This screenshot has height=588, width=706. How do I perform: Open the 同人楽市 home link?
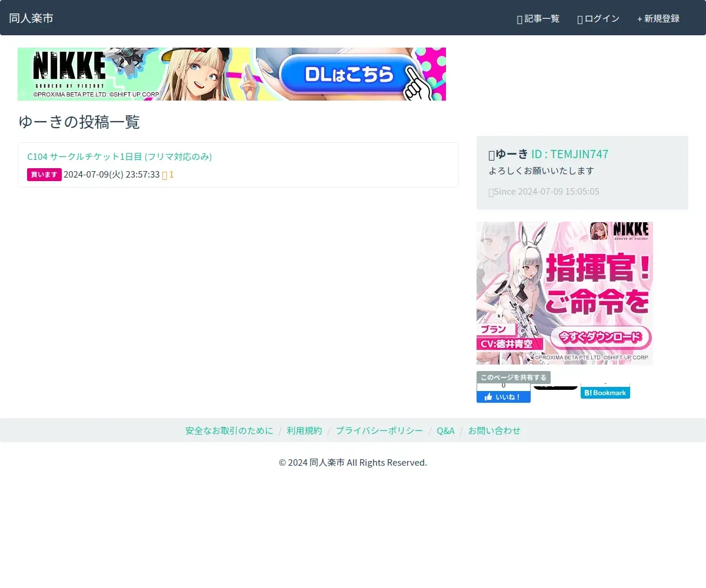click(31, 18)
